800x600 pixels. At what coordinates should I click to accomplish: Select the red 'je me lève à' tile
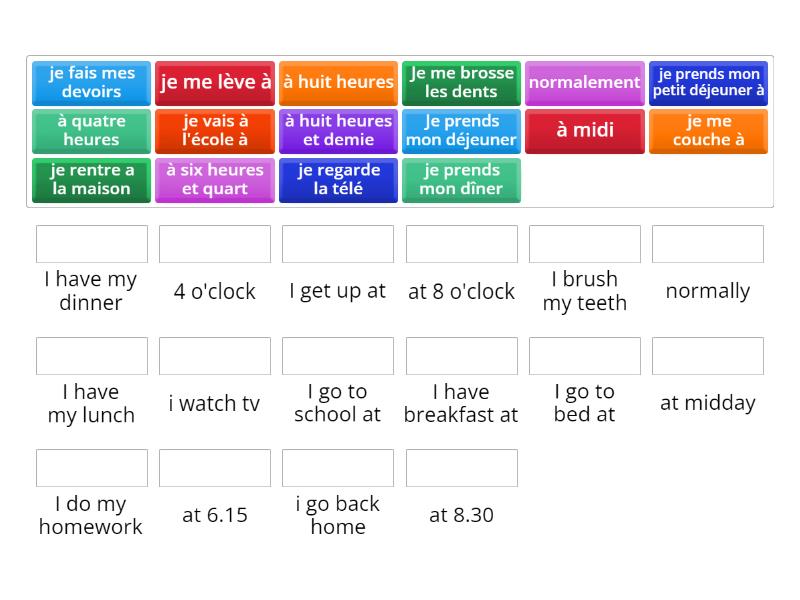(x=215, y=83)
